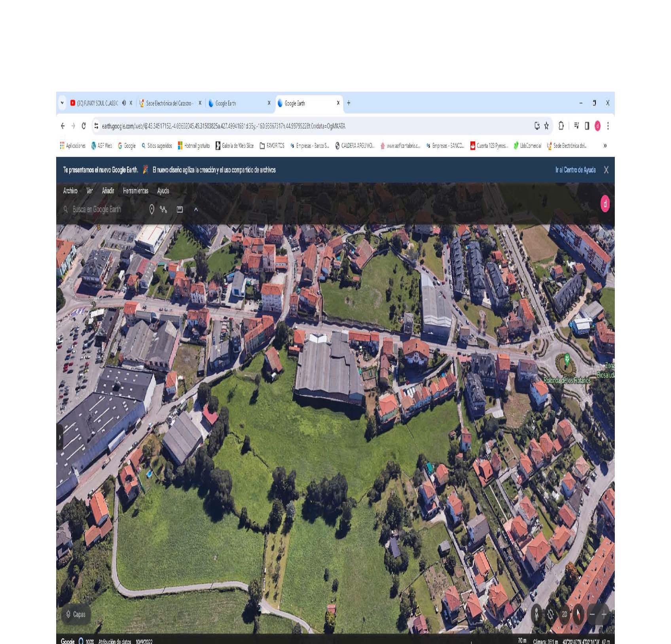The width and height of the screenshot is (671, 644).
Task: Bookmark this page with the star icon
Action: pos(546,126)
